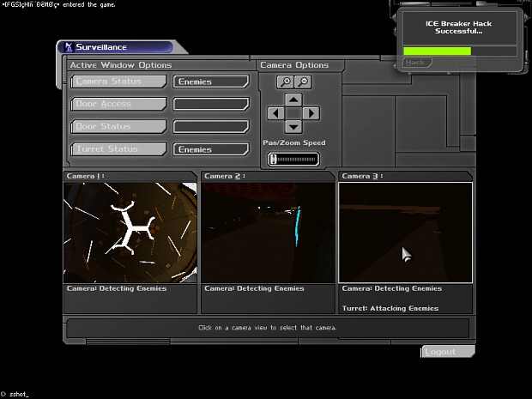Pan camera right with arrow button

click(311, 113)
